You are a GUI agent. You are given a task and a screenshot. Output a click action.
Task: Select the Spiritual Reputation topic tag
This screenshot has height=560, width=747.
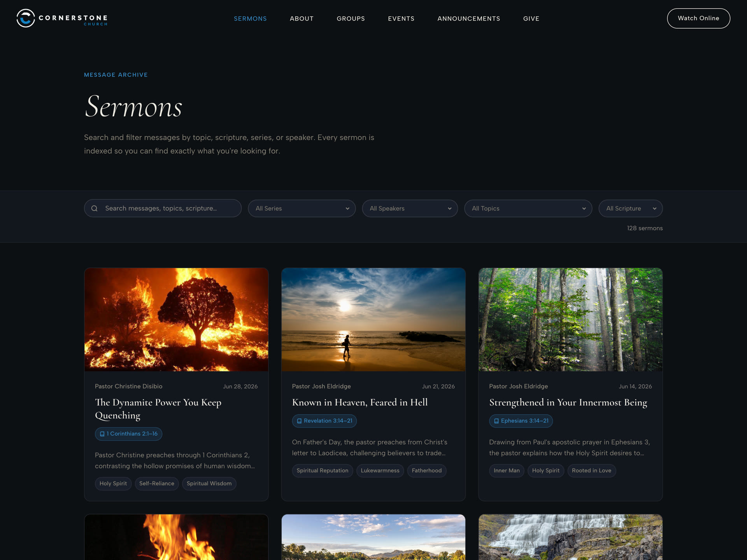click(323, 471)
